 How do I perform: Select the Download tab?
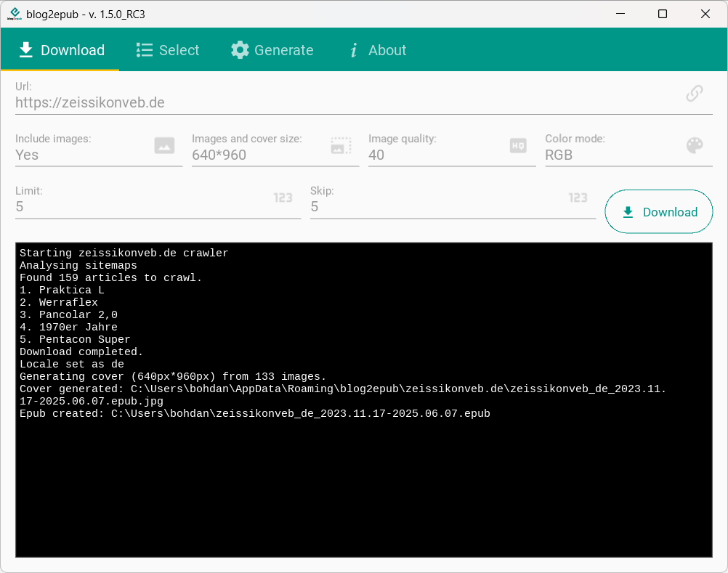click(x=61, y=50)
